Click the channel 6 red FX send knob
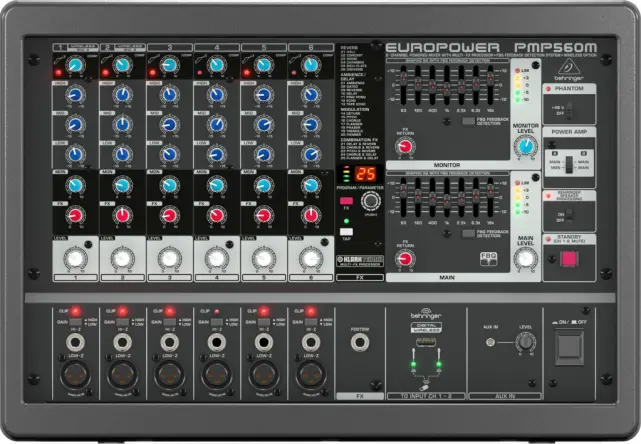Viewport: 641px width, 444px height. pos(311,215)
